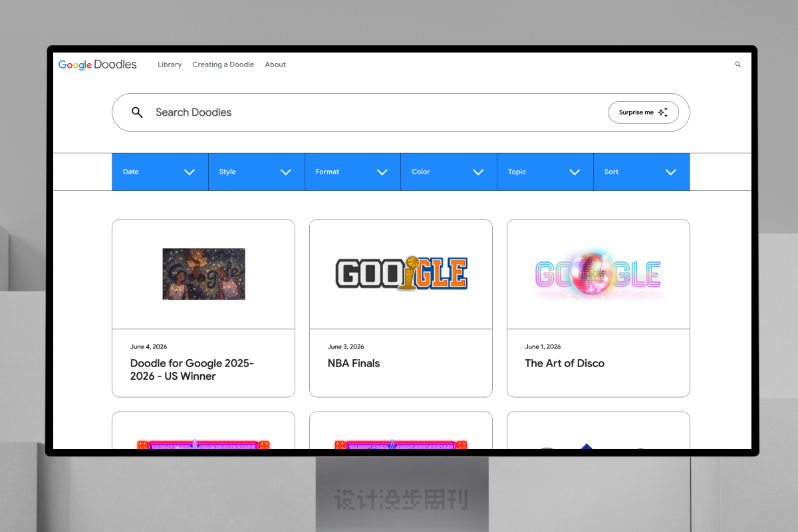Image resolution: width=798 pixels, height=532 pixels.
Task: Open the NBA Finals doodle image
Action: pyautogui.click(x=401, y=273)
